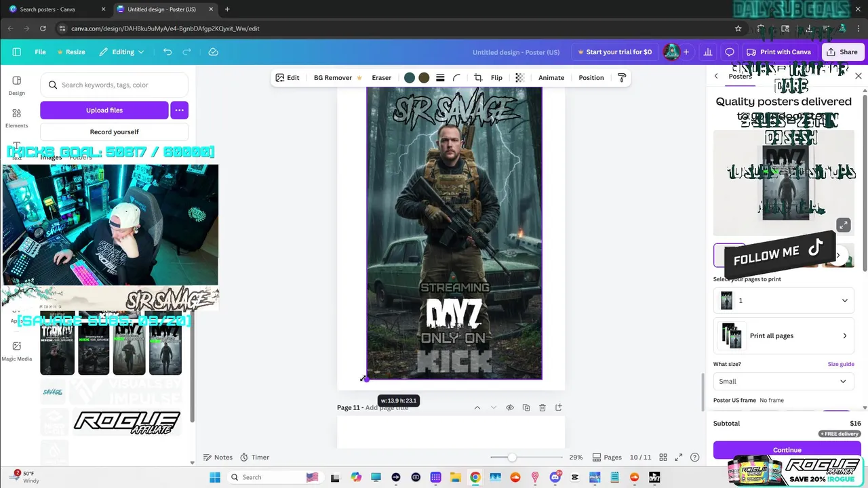Click the Continue button
The width and height of the screenshot is (868, 488).
point(787,449)
